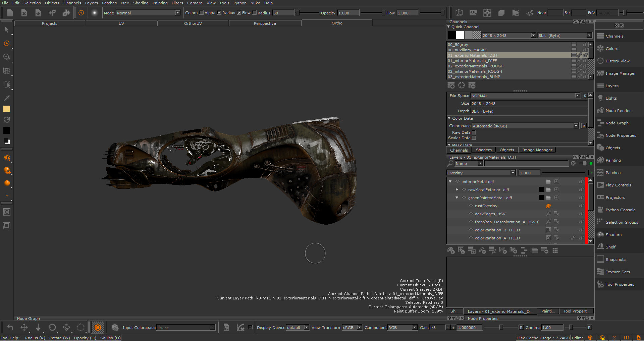Expand the rawMetalExterior diff layer group

[x=457, y=190]
